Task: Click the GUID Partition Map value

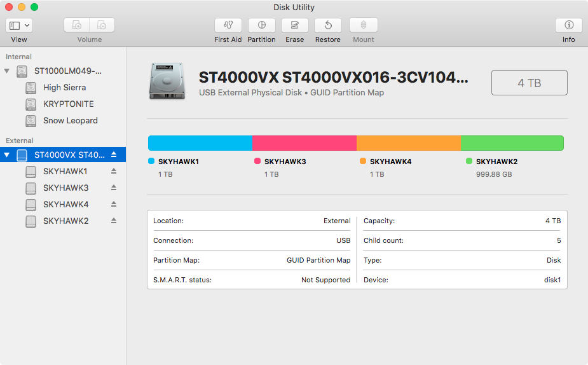Action: (x=318, y=260)
